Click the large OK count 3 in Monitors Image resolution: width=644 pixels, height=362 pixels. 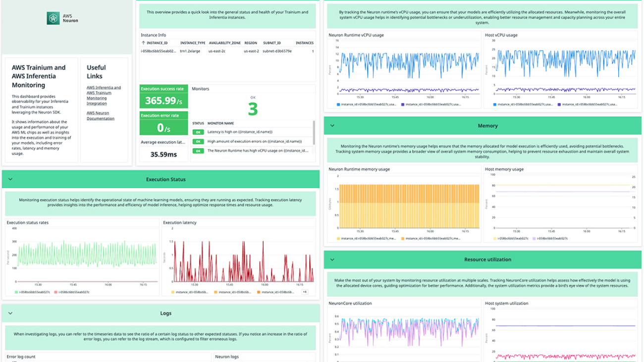click(253, 109)
